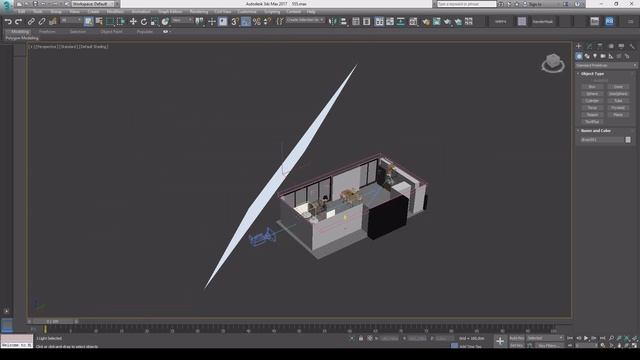This screenshot has height=360, width=640.
Task: Click the search keyword input field
Action: point(467,4)
